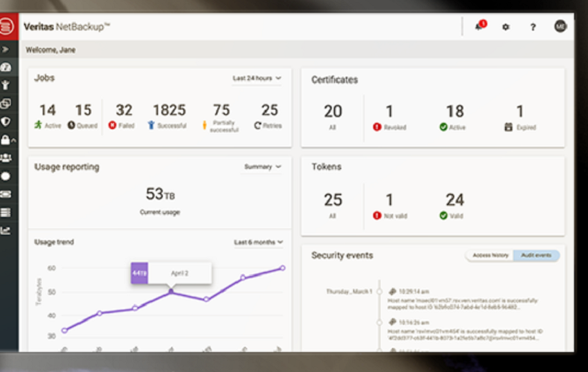The width and height of the screenshot is (588, 372).
Task: Open settings via the gear icon
Action: coord(506,27)
